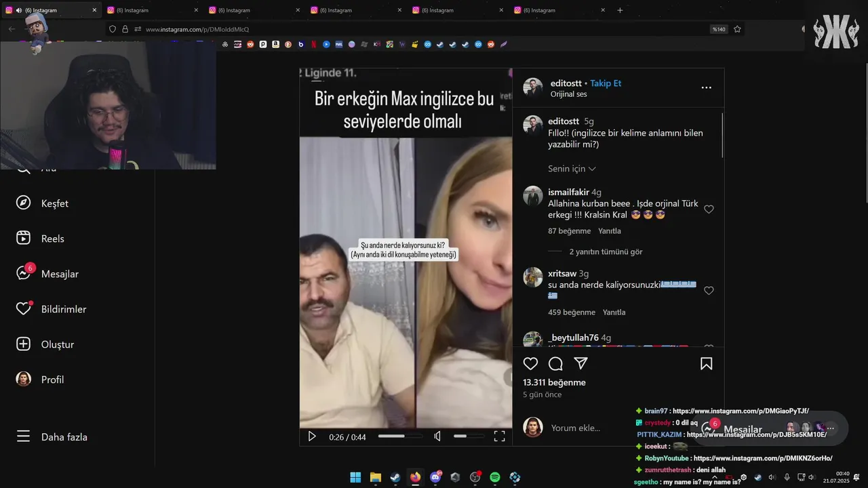The width and height of the screenshot is (868, 488).
Task: Play the video with play button
Action: click(x=312, y=436)
